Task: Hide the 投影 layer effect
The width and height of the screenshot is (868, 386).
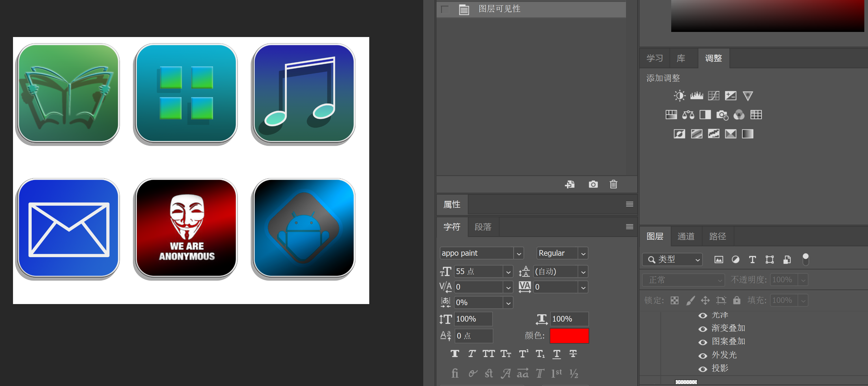Action: coord(703,369)
